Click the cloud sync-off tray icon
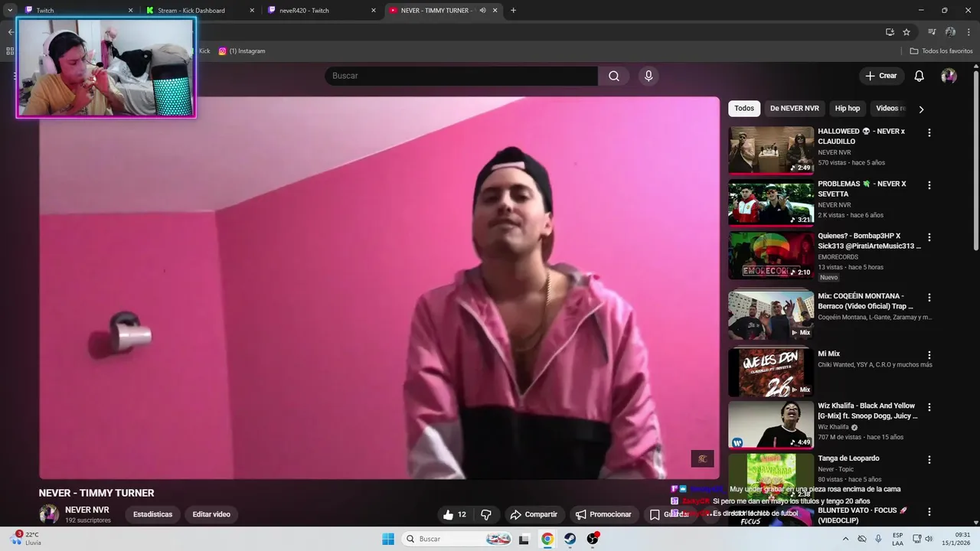 coord(862,539)
